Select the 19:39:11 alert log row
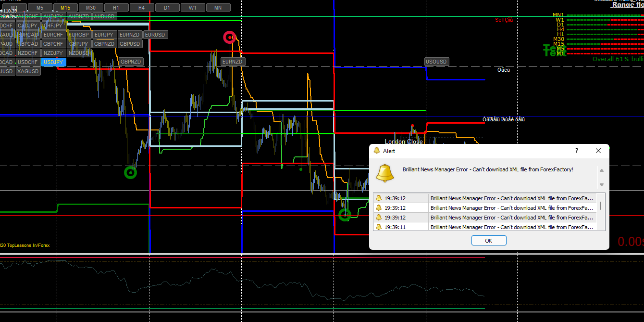Screen dimensions: 644x322 tap(485, 227)
